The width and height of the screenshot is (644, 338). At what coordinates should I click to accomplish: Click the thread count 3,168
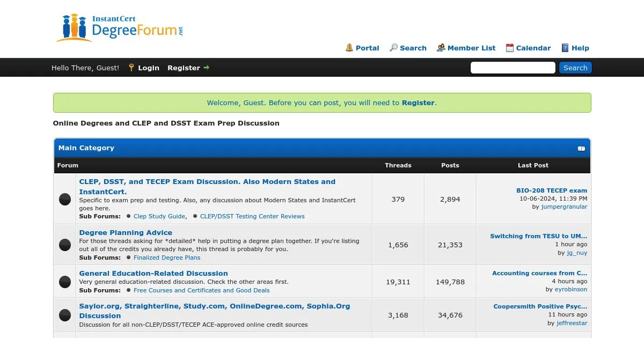click(398, 315)
